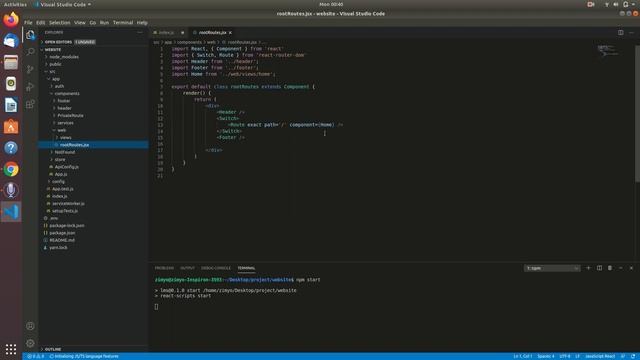This screenshot has height=360, width=640.
Task: Open the Extensions view
Action: point(30,104)
